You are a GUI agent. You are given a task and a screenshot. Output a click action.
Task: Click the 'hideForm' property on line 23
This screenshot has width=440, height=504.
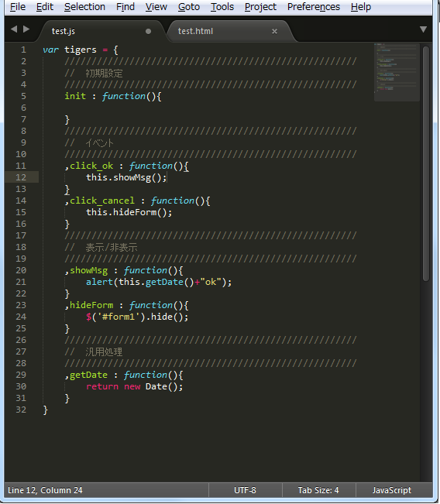[x=91, y=305]
